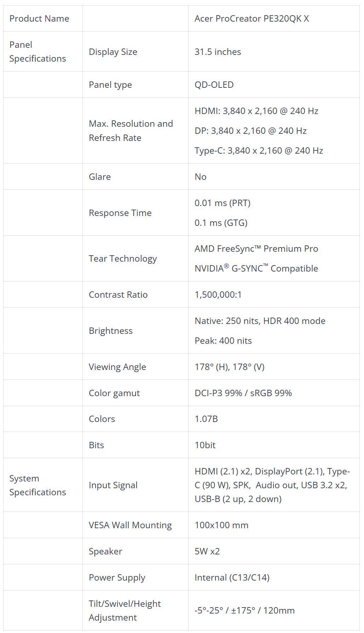Select the Acer ProCreator PE320QK X text
Screen dimensions: 364x633
point(252,19)
